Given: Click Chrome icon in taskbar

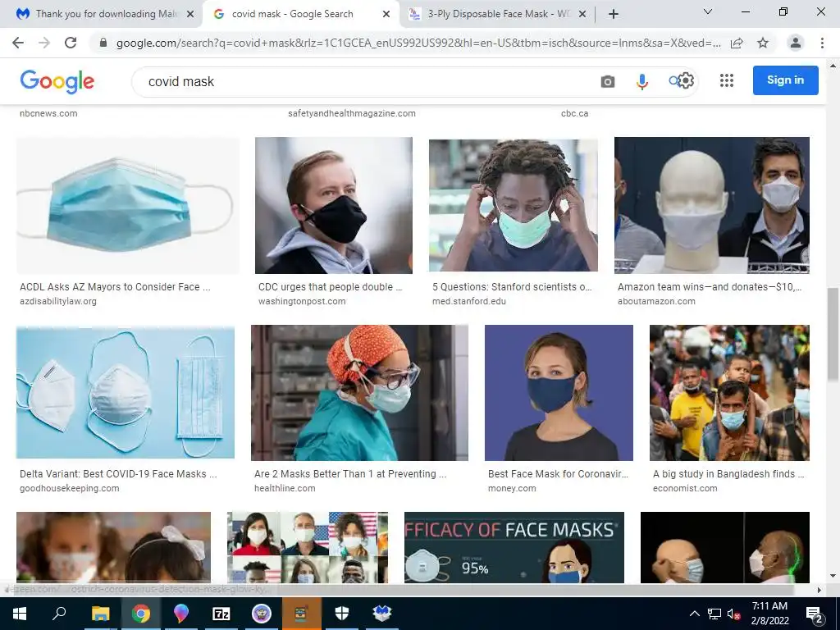Looking at the screenshot, I should [x=141, y=614].
